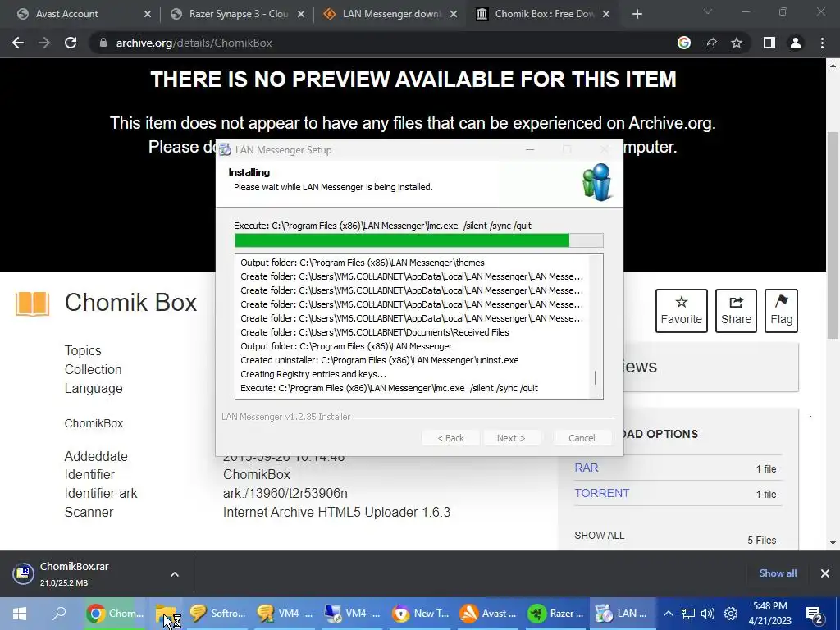Switch to the Razer Synapse 3 tab
Screen dimensions: 840x630
click(x=239, y=14)
